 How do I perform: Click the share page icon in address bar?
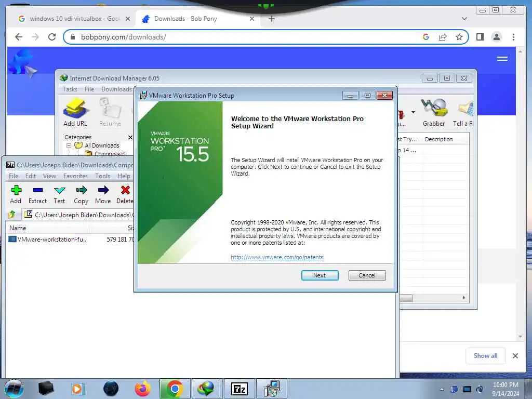[x=443, y=37]
